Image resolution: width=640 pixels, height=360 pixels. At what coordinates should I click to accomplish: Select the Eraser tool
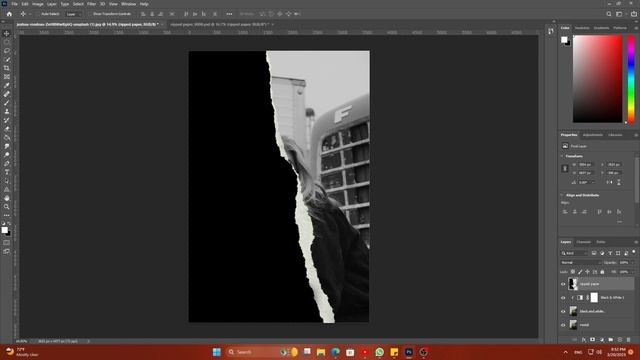coord(7,129)
